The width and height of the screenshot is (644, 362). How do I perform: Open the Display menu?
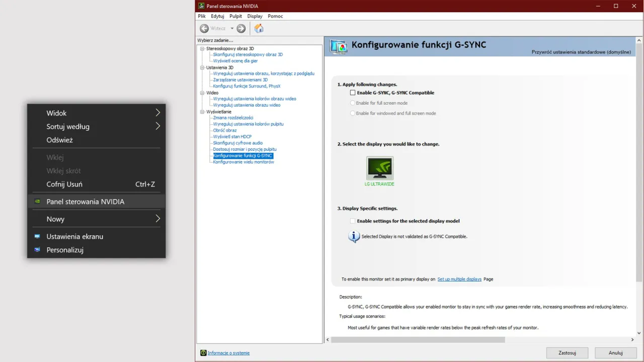pos(255,16)
